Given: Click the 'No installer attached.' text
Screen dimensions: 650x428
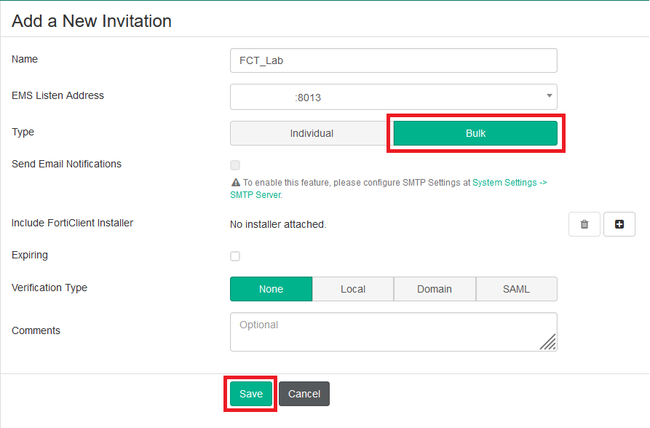Looking at the screenshot, I should [x=278, y=224].
